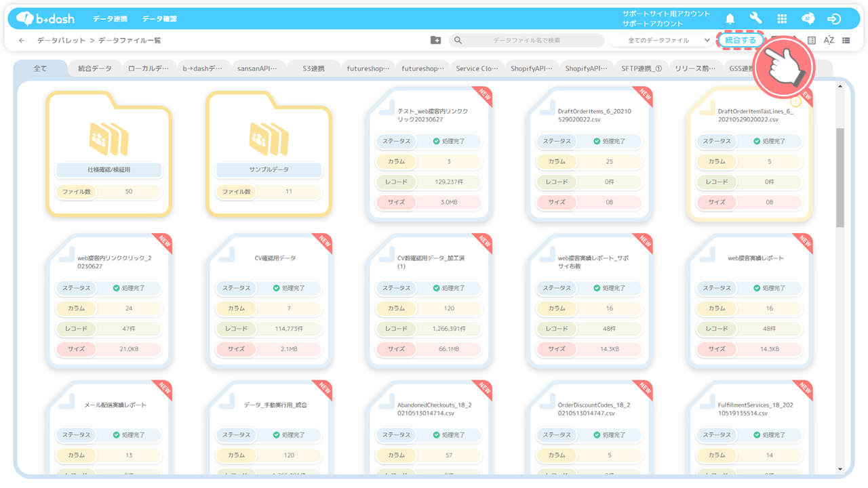Image resolution: width=868 pixels, height=488 pixels.
Task: Expand the 全てのデータファイル dropdown
Action: 661,41
